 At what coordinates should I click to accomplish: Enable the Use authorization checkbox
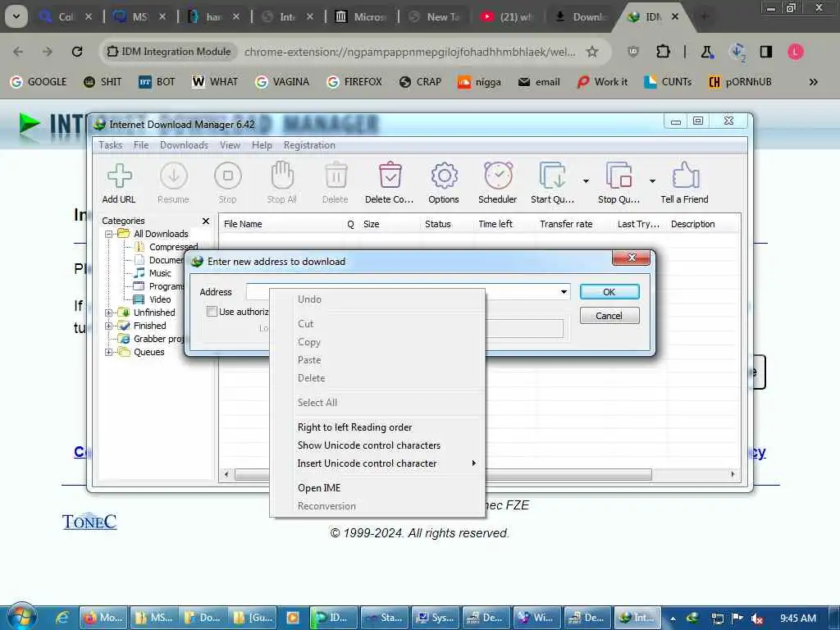pos(212,311)
